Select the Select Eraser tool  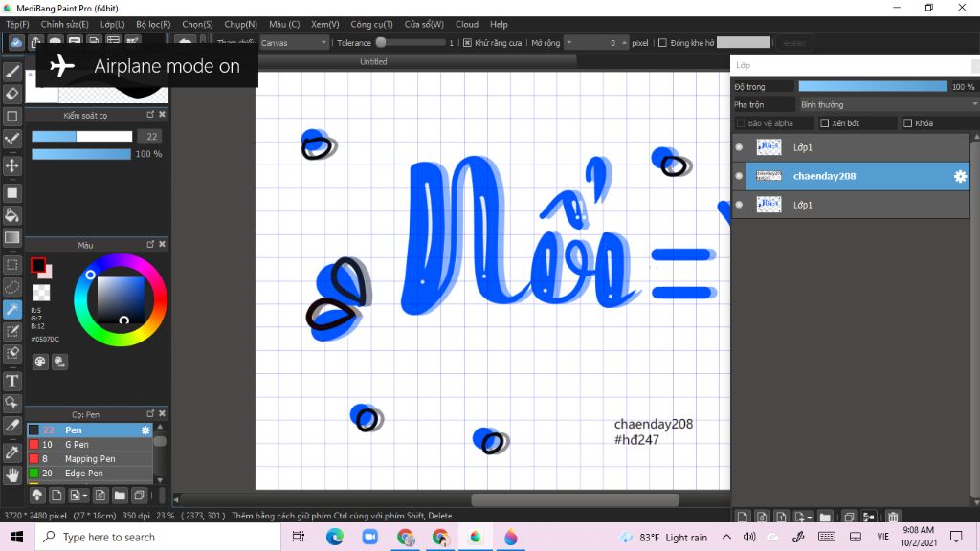point(11,353)
